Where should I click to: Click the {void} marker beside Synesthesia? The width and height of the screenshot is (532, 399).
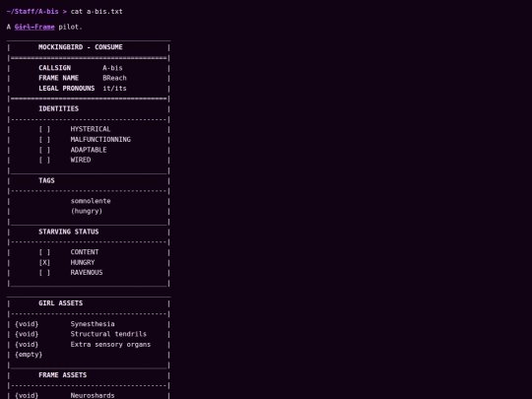coord(27,324)
